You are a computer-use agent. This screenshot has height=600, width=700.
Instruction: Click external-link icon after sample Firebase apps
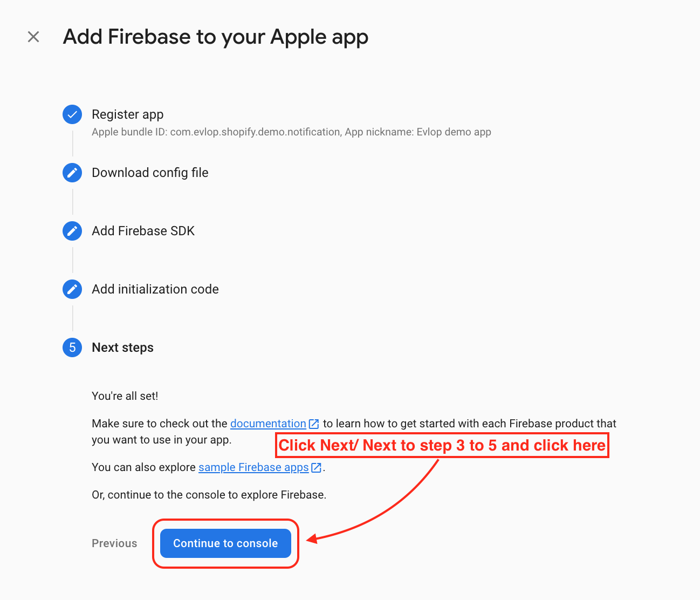317,468
